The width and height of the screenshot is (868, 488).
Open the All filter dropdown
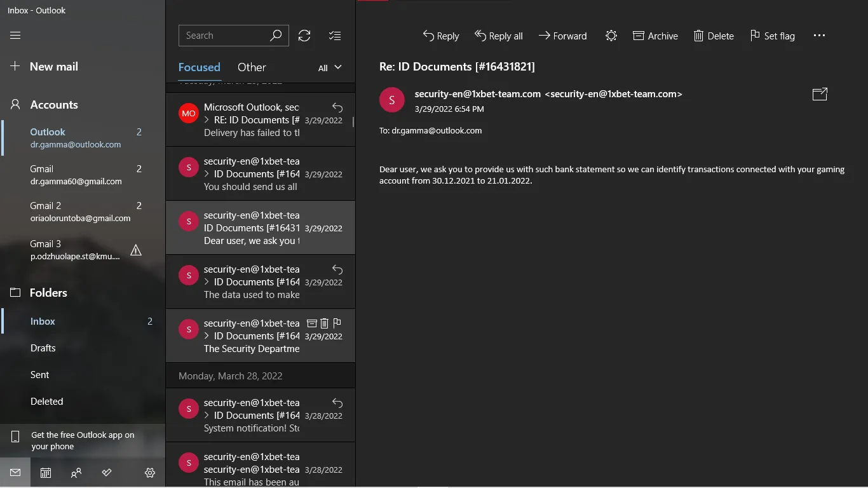[x=330, y=67]
